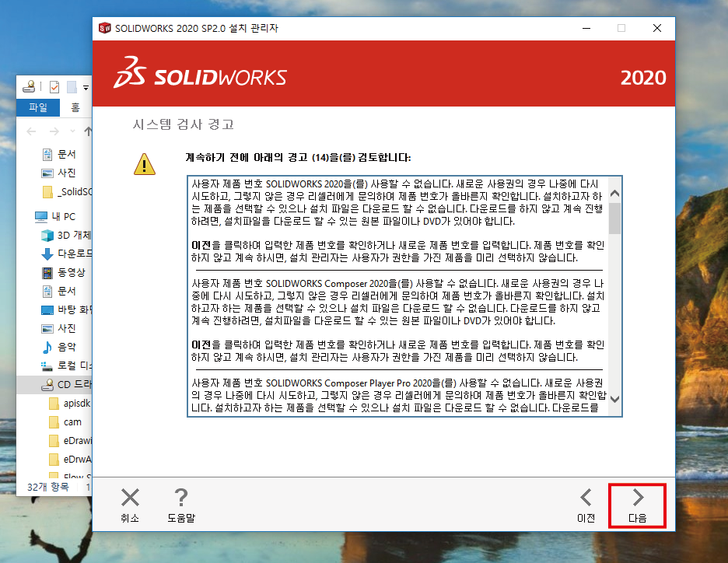Screen dimensions: 728x563
Task: Click the SOLIDWORKS installer title bar icon
Action: point(104,28)
